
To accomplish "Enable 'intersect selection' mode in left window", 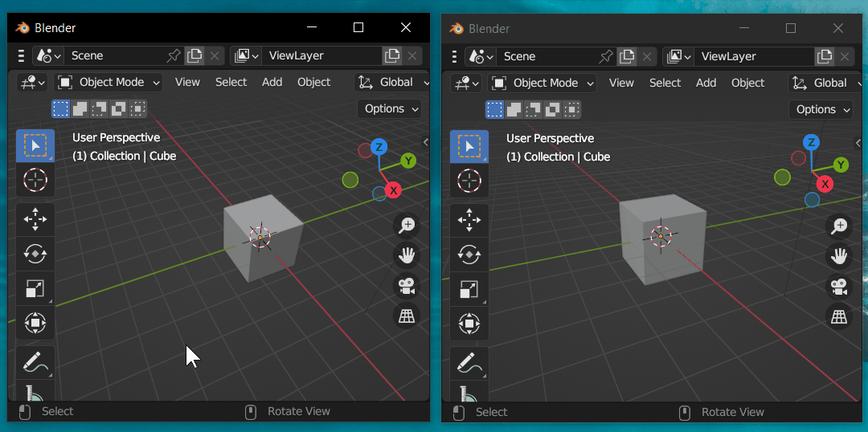I will (x=137, y=109).
